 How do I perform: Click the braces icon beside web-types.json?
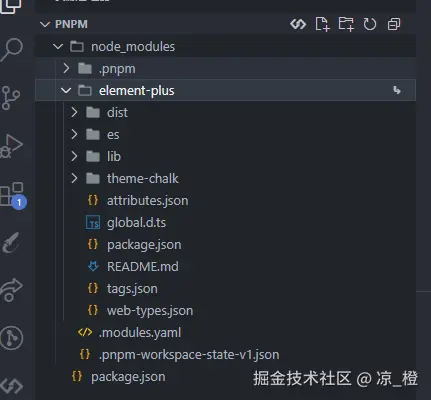[x=93, y=310]
